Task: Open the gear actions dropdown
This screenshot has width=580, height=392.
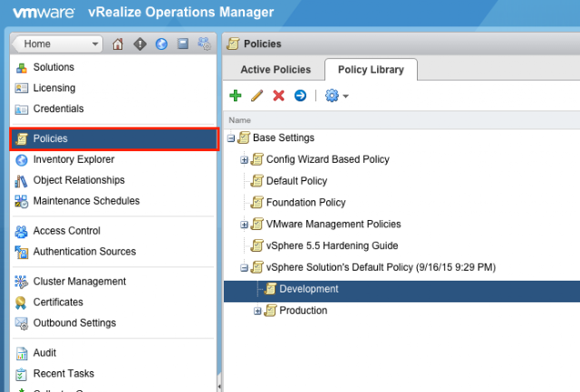Action: pos(336,96)
